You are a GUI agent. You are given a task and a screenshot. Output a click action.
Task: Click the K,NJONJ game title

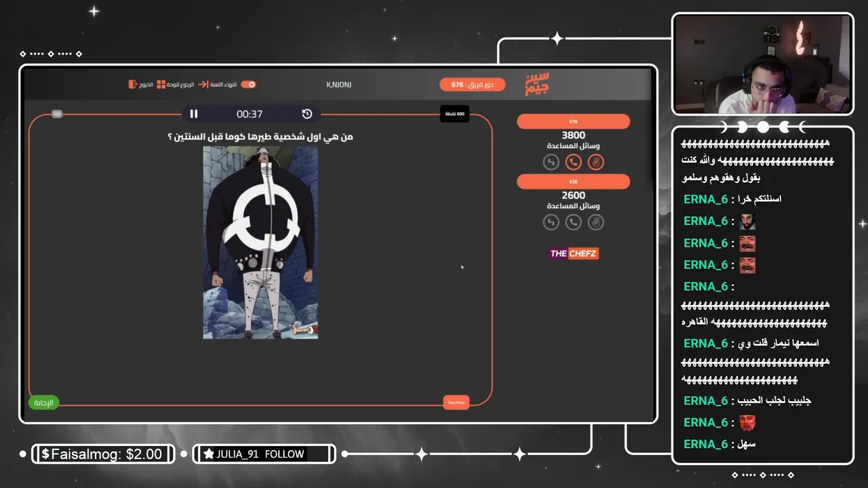pyautogui.click(x=338, y=85)
